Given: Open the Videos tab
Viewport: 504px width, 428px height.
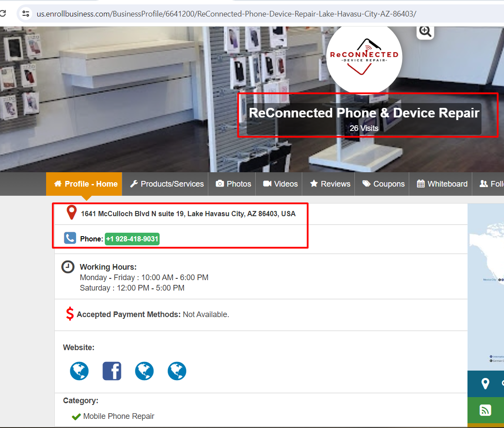Looking at the screenshot, I should click(x=280, y=184).
